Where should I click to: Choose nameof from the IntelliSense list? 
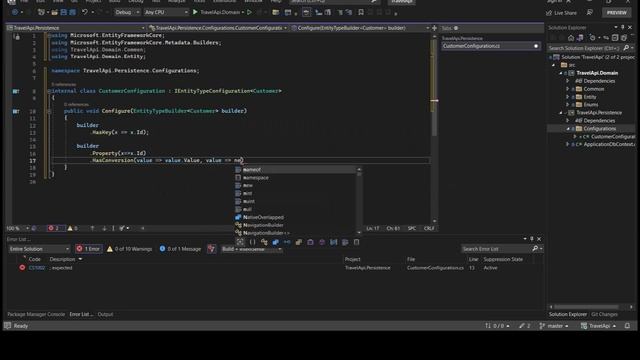296,170
